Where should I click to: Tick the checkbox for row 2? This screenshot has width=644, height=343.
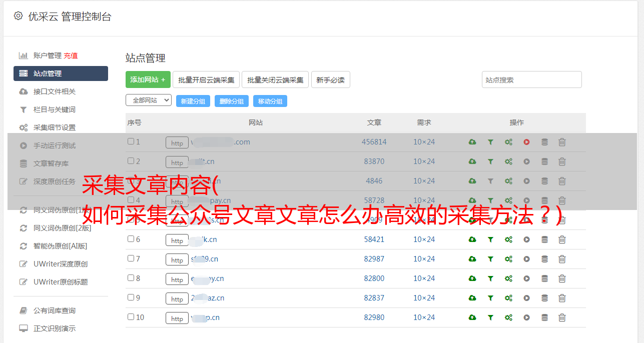(131, 161)
